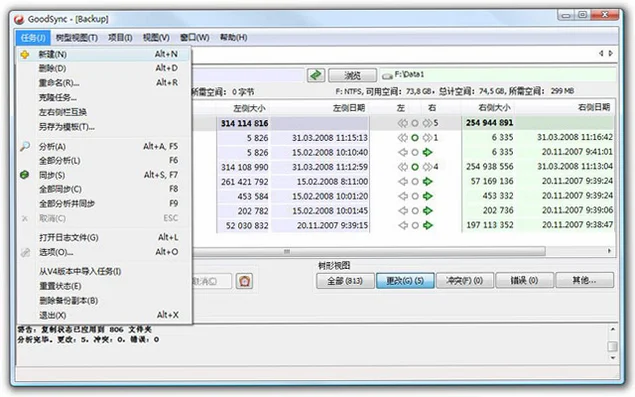Choose 左右侧栏互换 menu entry
This screenshot has height=397, width=635.
point(104,112)
